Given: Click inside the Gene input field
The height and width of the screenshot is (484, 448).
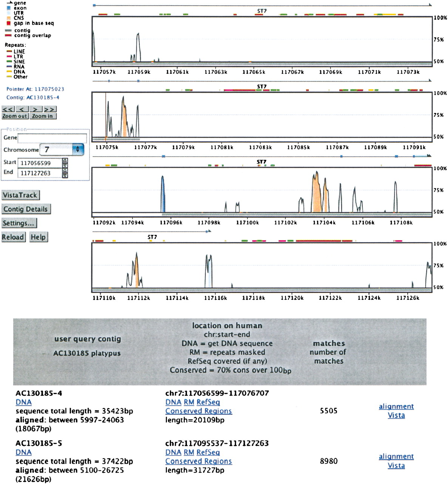Looking at the screenshot, I should click(x=52, y=138).
